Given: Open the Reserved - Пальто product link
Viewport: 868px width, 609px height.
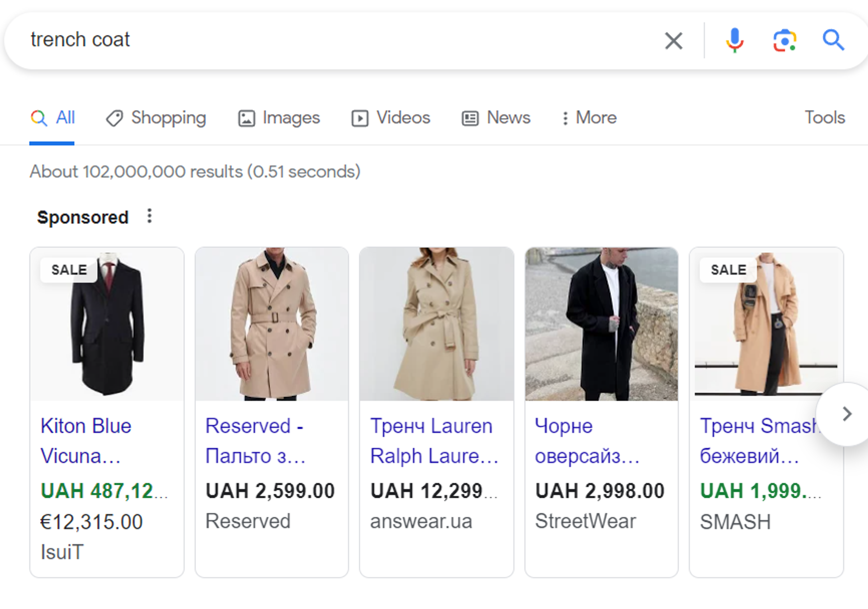Looking at the screenshot, I should point(255,441).
